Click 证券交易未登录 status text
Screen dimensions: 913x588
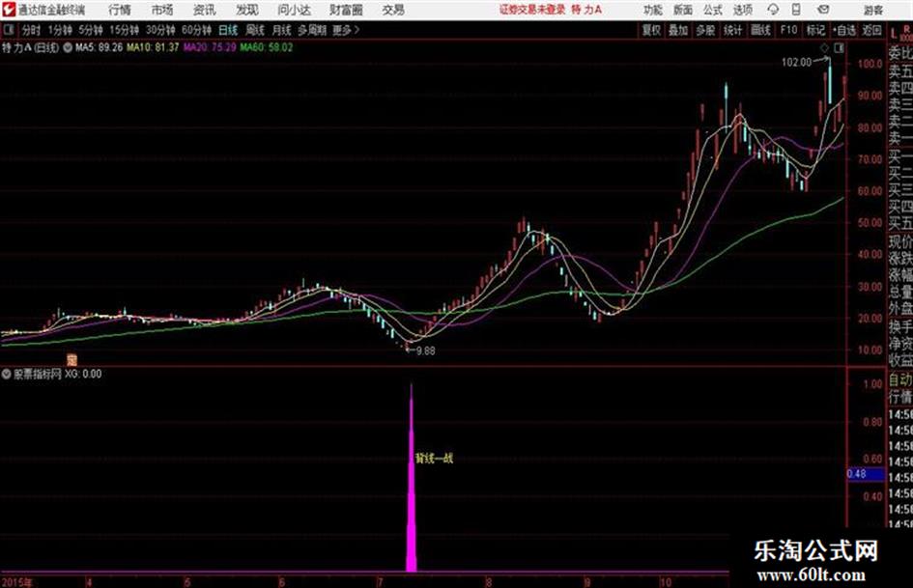click(x=532, y=10)
